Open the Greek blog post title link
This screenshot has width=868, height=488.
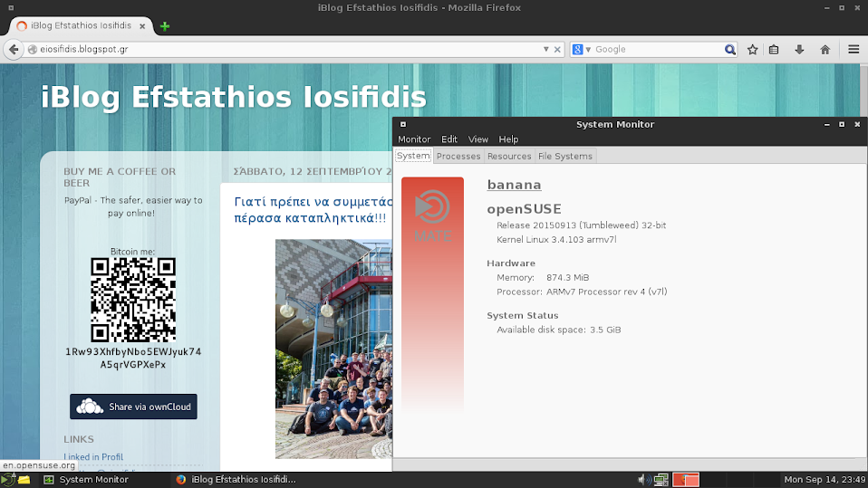click(313, 210)
